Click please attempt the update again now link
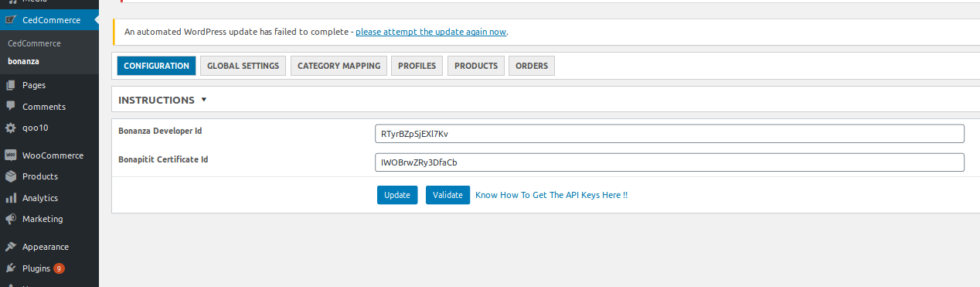This screenshot has width=980, height=287. pyautogui.click(x=431, y=32)
